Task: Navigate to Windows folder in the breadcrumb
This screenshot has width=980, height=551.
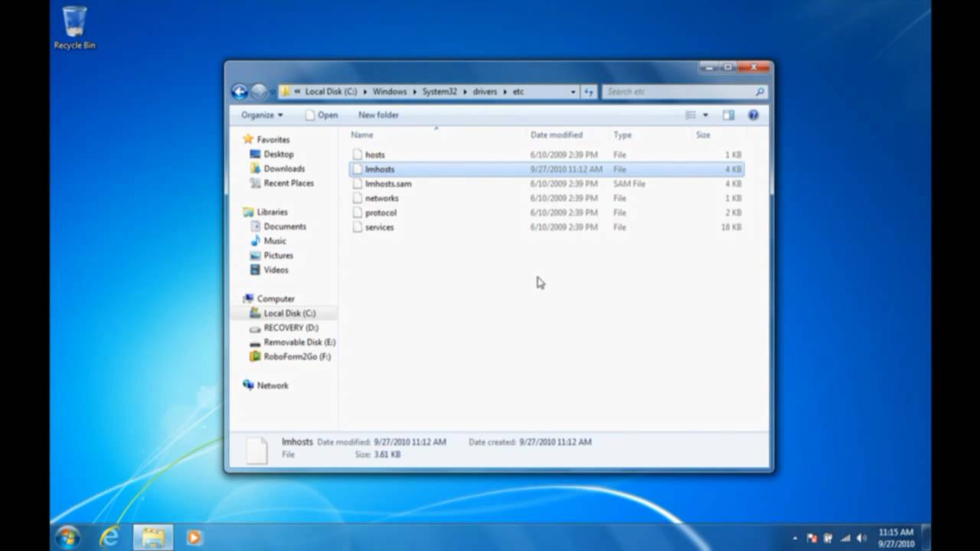Action: pos(390,92)
